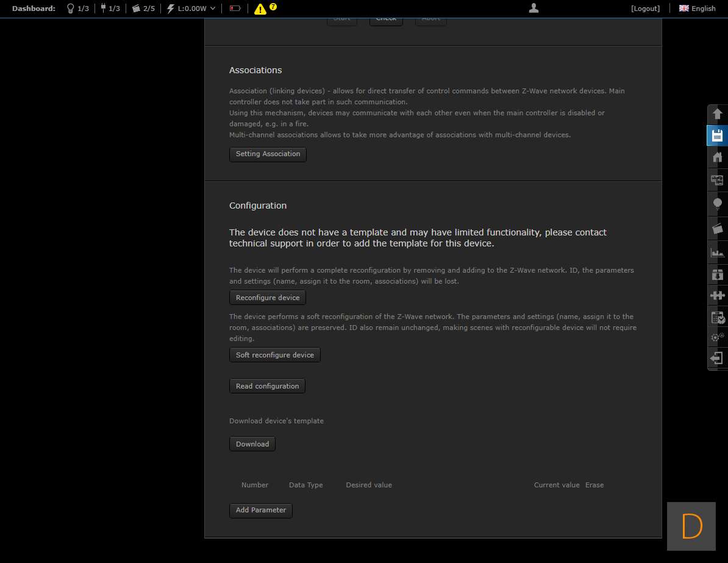Click the up arrow sidebar icon
This screenshot has width=728, height=563.
(717, 114)
